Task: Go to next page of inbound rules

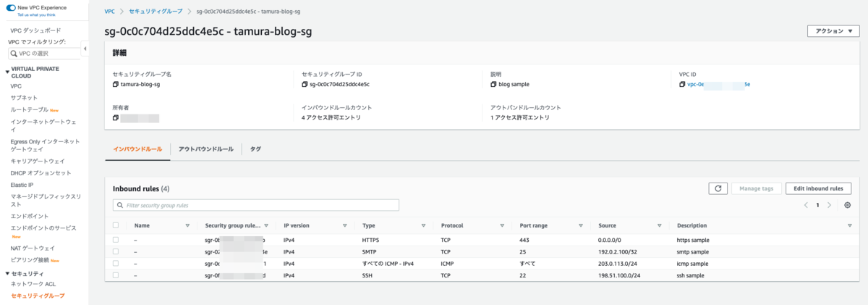Action: [830, 205]
